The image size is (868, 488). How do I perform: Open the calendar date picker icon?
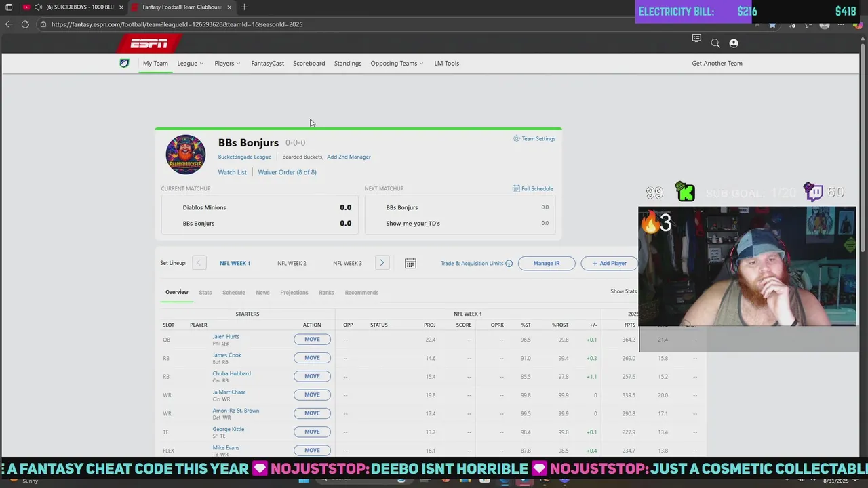tap(410, 263)
